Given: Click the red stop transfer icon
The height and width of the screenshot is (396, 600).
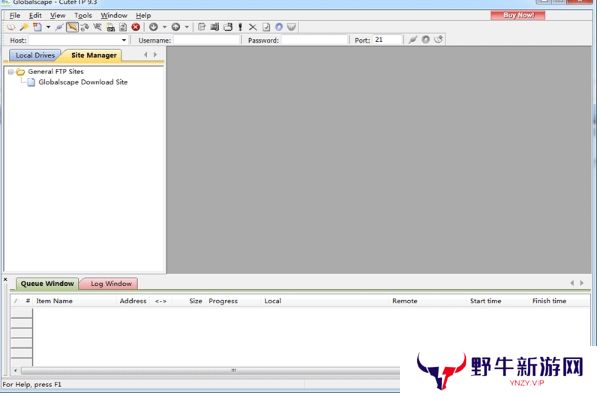Looking at the screenshot, I should click(136, 27).
